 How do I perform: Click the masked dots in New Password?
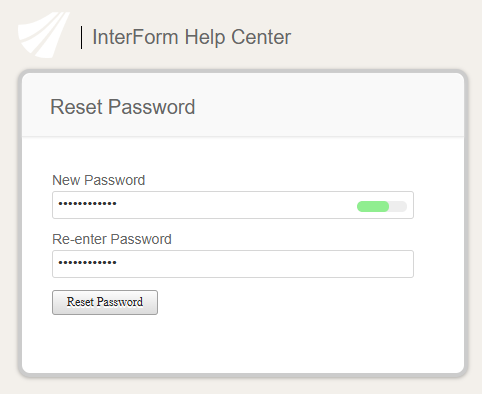point(87,204)
